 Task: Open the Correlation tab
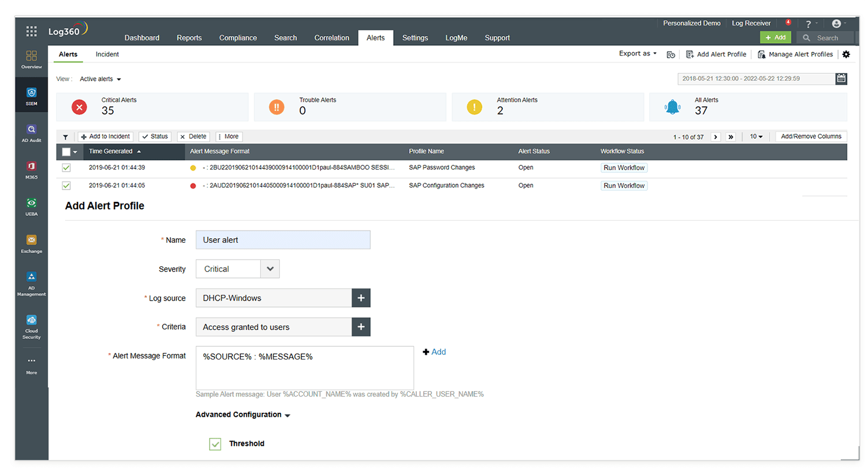click(331, 38)
